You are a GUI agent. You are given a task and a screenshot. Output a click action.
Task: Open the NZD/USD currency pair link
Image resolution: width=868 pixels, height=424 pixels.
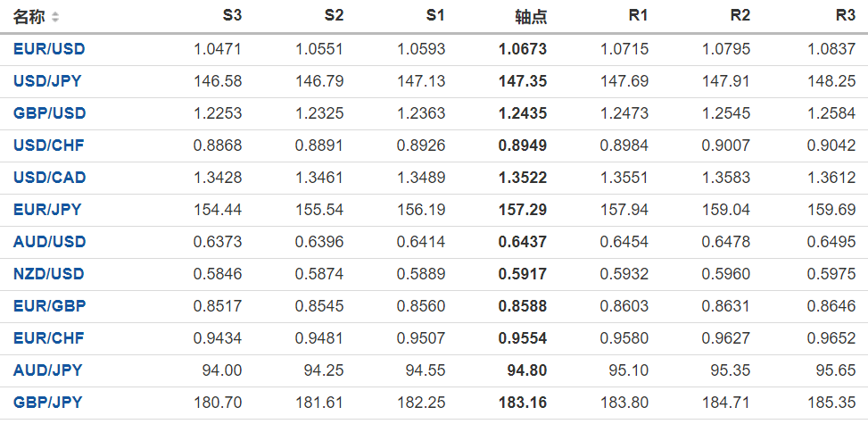[x=49, y=274]
